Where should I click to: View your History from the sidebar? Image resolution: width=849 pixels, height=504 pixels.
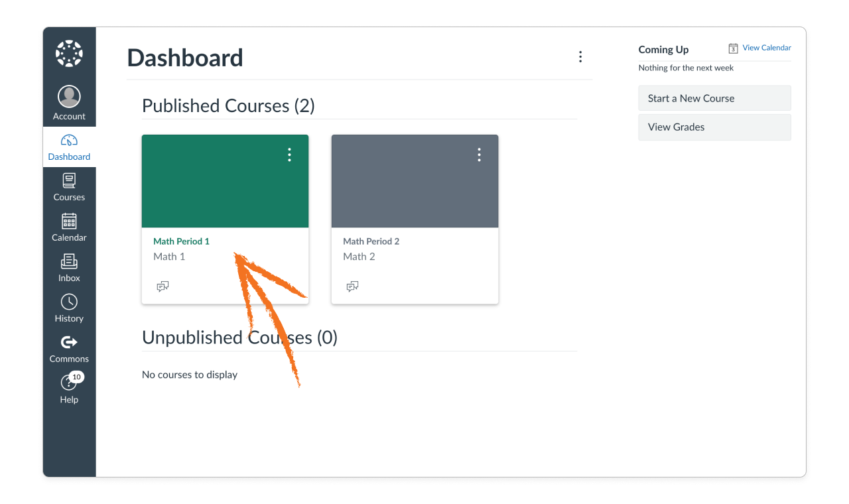[69, 308]
